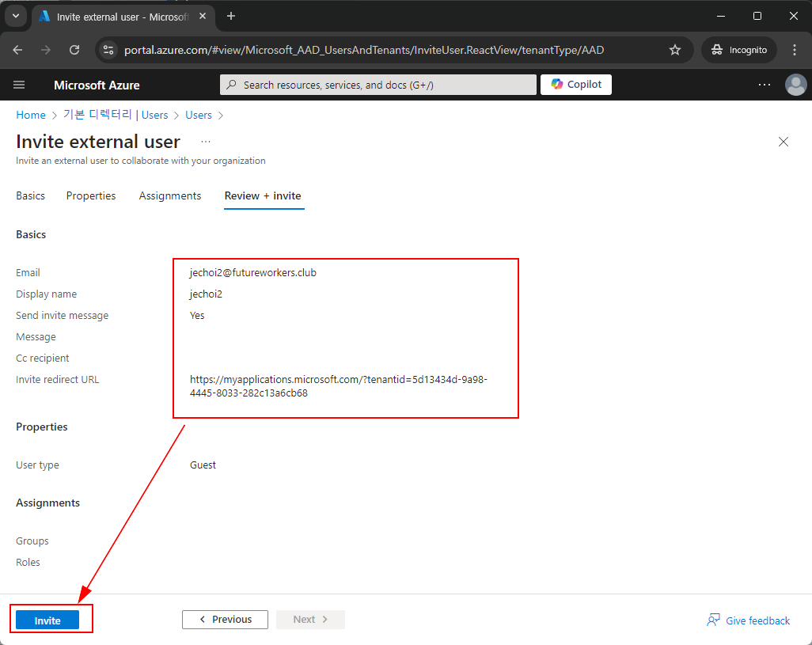Close the Invite external user browser tab

[x=203, y=17]
